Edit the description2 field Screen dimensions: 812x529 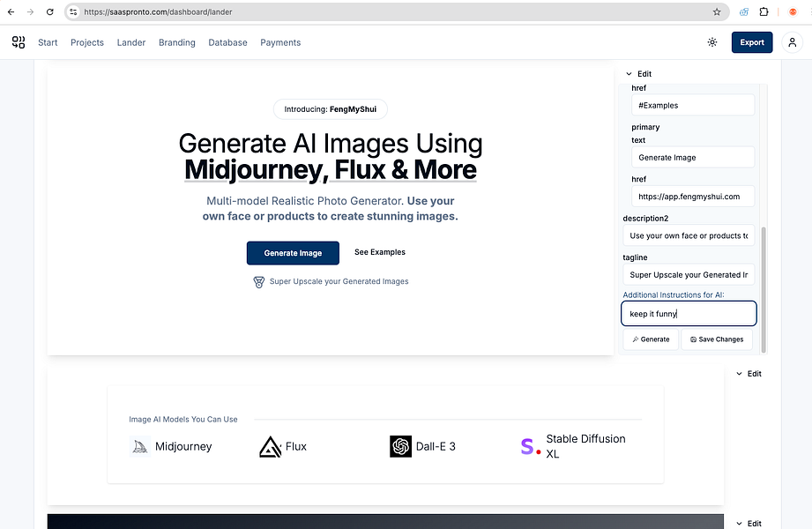coord(689,235)
